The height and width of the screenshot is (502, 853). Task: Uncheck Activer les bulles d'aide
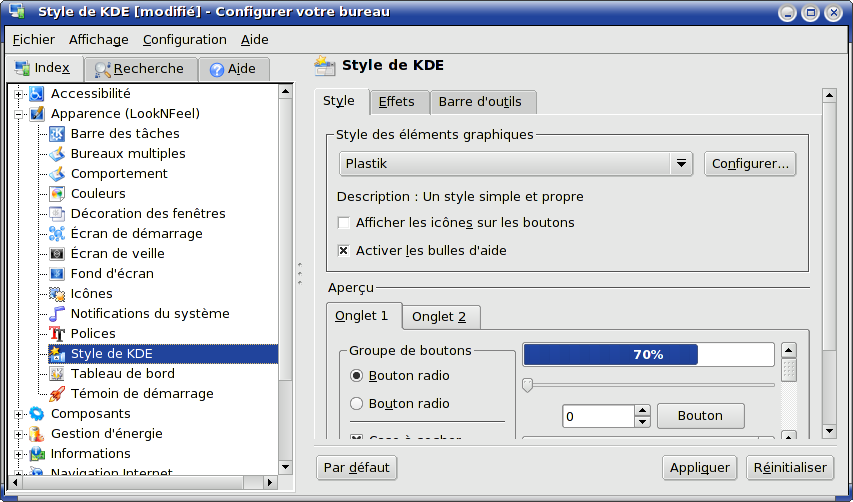click(x=343, y=251)
